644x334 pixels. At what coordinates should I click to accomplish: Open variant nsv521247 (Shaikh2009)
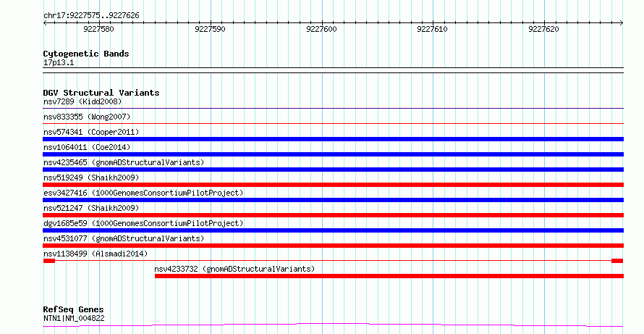coord(91,208)
